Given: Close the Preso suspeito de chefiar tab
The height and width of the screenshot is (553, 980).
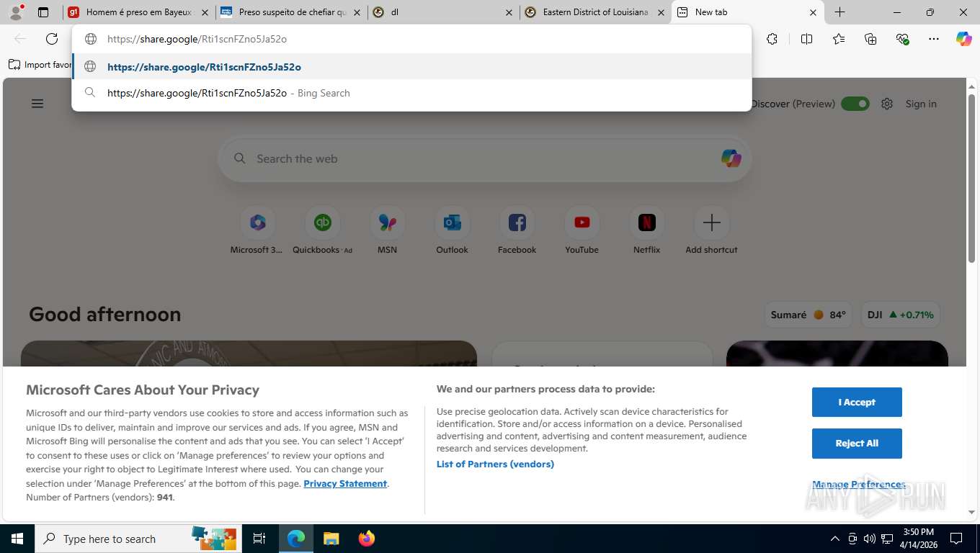Looking at the screenshot, I should pyautogui.click(x=357, y=12).
